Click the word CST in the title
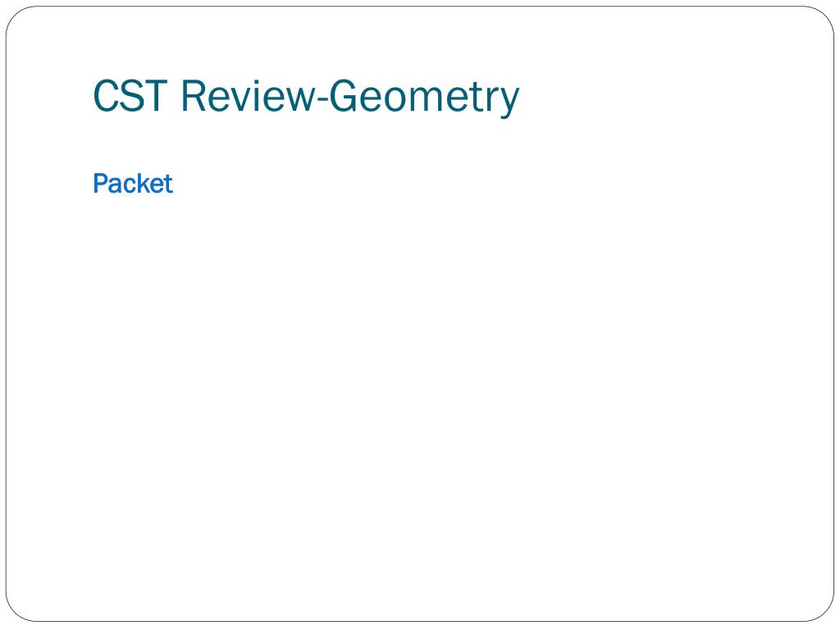 tap(130, 96)
